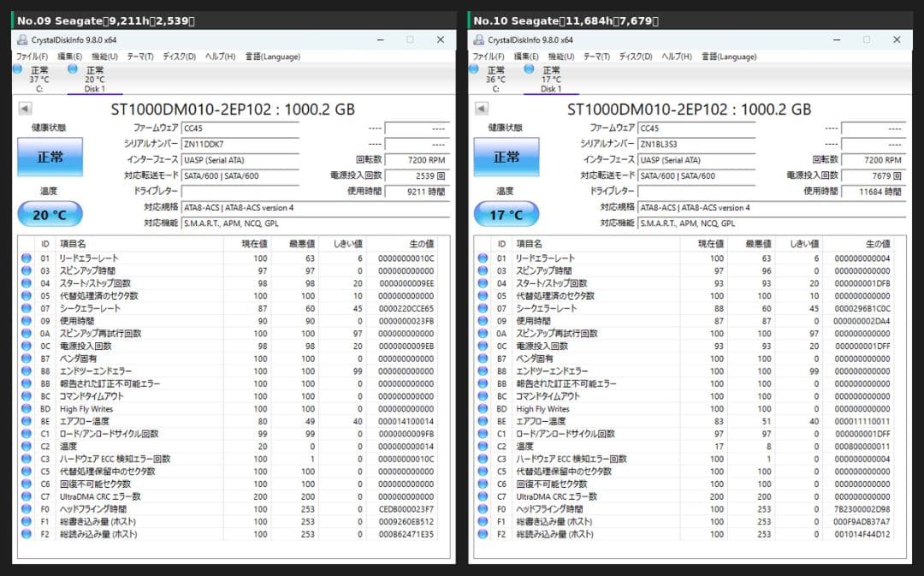
Task: Click CrystalDiskInfo app icon in left title bar
Action: 22,40
